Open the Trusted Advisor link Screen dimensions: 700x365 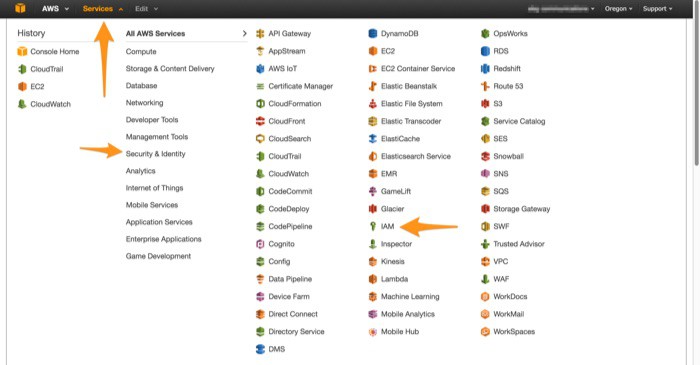(519, 244)
